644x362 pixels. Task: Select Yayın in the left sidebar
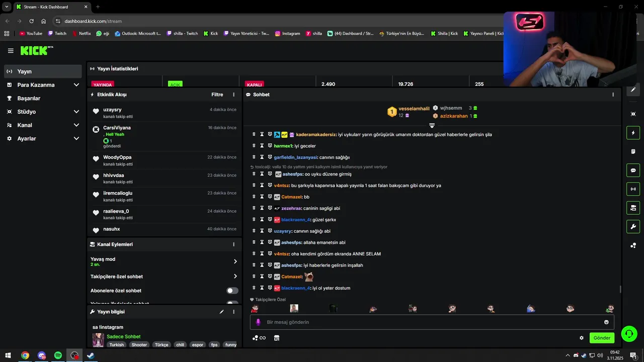coord(43,71)
